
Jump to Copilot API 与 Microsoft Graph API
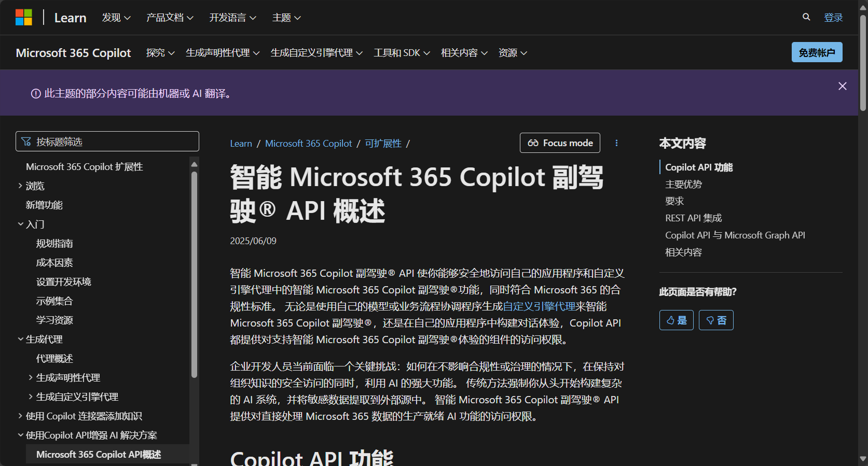[x=735, y=235]
